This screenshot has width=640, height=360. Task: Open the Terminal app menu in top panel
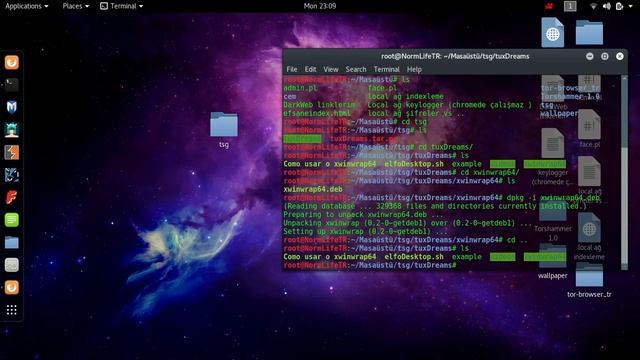click(122, 6)
